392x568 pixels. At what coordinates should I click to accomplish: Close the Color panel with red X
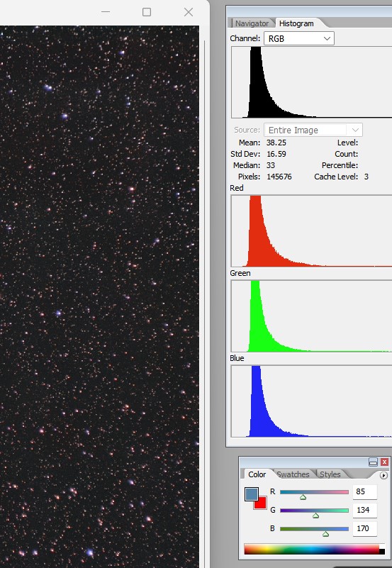point(384,462)
